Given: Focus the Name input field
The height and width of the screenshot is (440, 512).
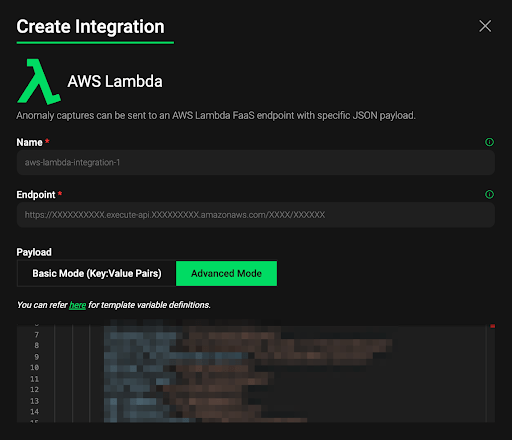Looking at the screenshot, I should pos(256,162).
